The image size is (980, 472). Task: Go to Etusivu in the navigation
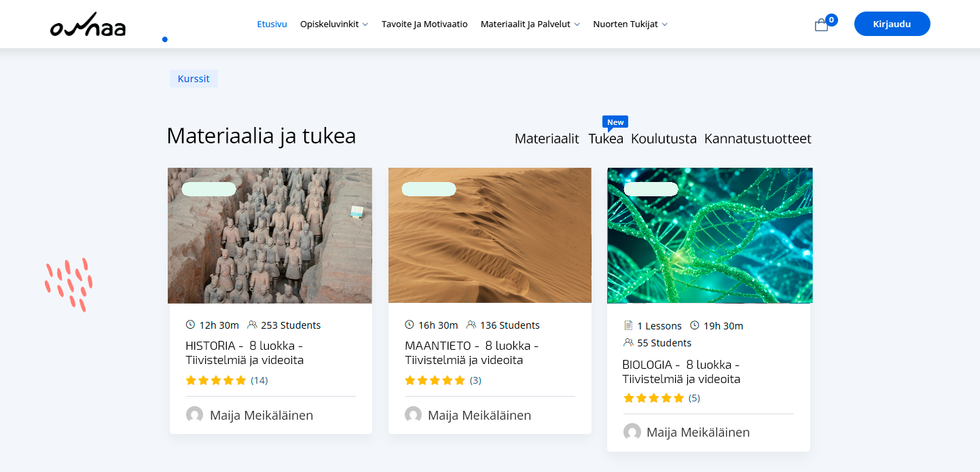pyautogui.click(x=272, y=24)
